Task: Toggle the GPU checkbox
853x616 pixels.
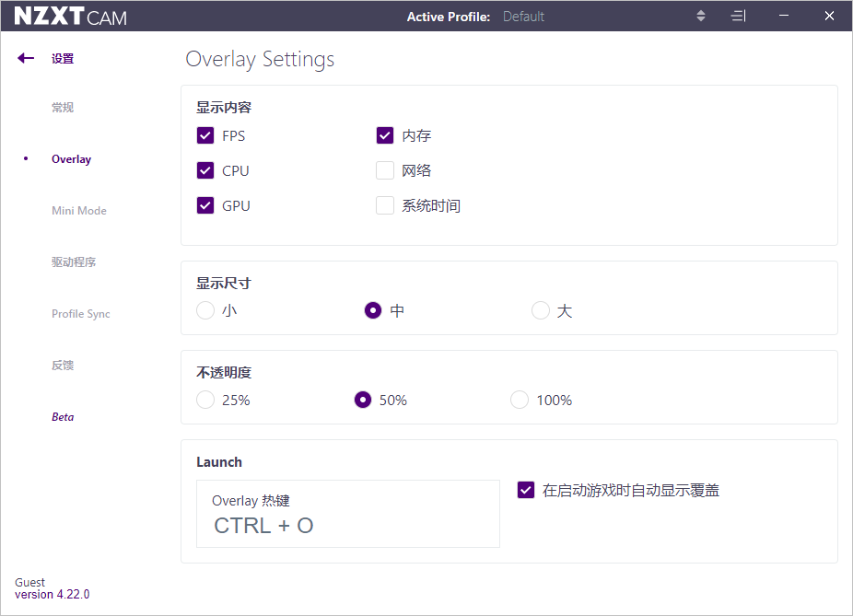Action: click(205, 205)
